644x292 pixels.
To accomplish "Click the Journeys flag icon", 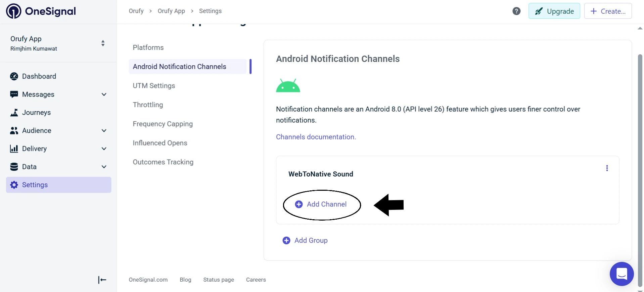I will pyautogui.click(x=14, y=113).
